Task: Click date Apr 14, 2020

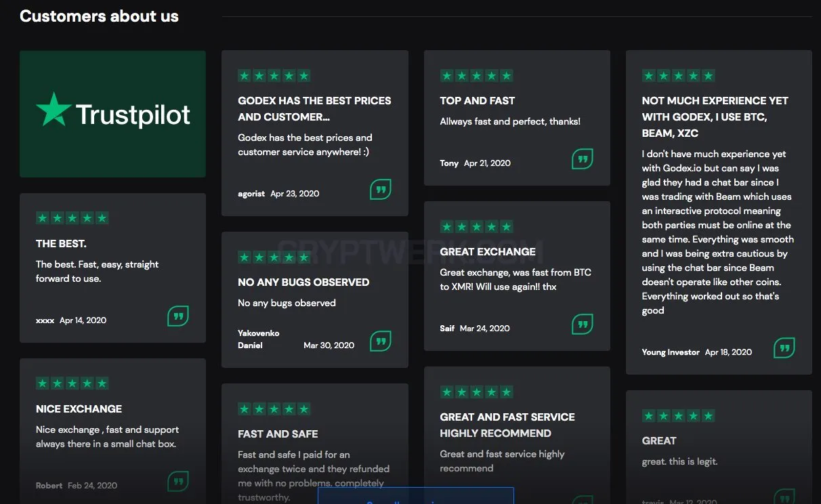Action: click(83, 320)
